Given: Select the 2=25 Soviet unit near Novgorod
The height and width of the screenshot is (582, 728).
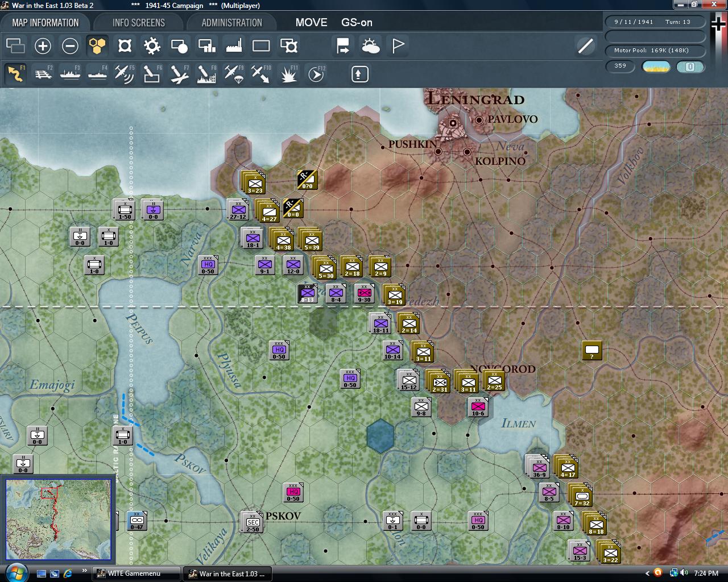Looking at the screenshot, I should pyautogui.click(x=494, y=381).
